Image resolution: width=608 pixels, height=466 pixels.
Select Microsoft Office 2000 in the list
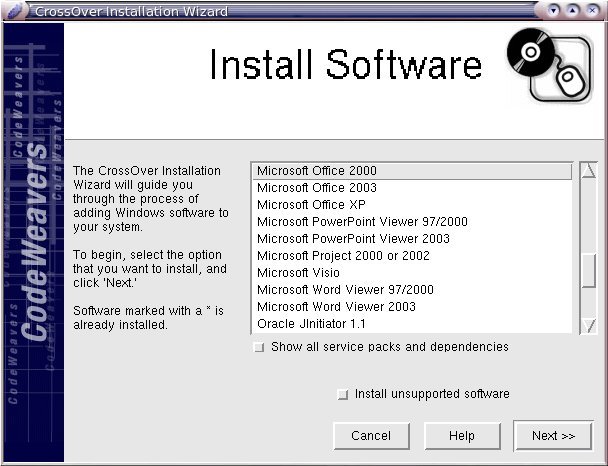[x=412, y=171]
